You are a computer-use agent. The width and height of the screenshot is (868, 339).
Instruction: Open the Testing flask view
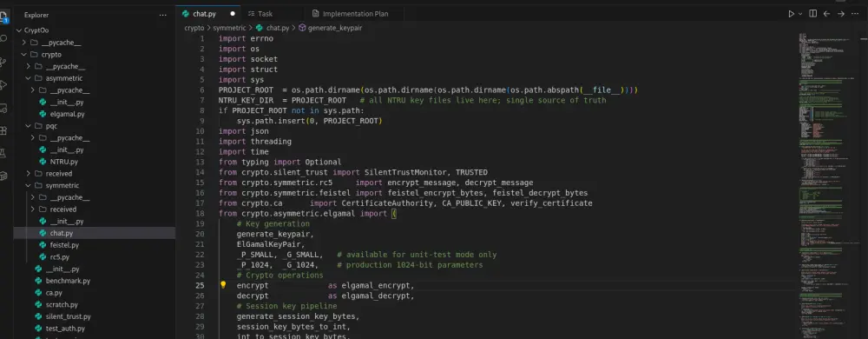point(3,153)
